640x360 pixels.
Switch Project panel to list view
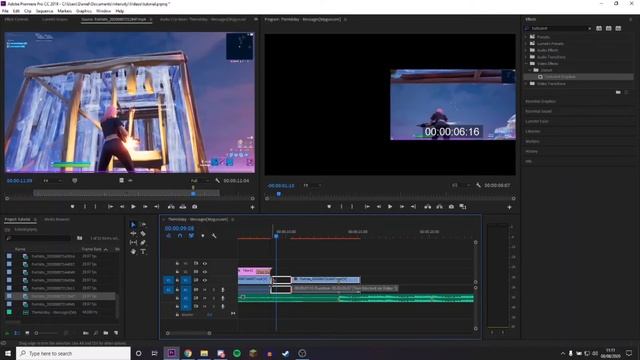tap(17, 333)
